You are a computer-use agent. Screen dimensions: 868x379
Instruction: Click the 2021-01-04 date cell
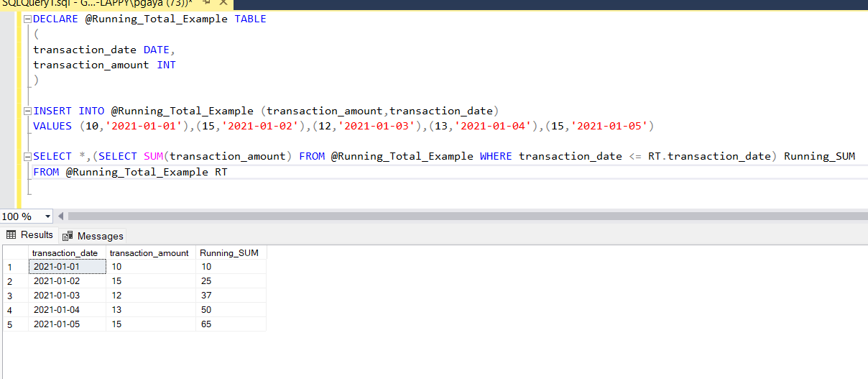click(67, 310)
